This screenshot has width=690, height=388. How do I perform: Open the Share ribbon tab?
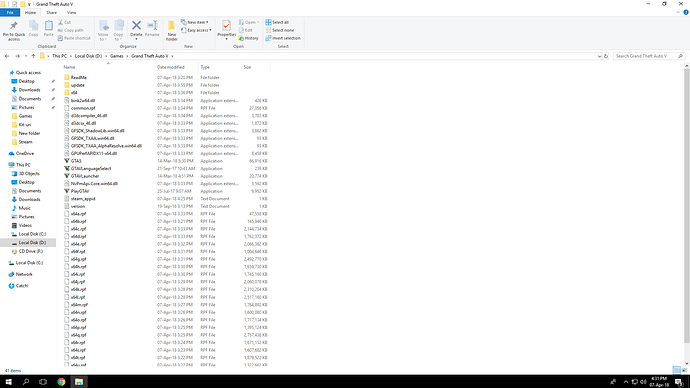51,13
